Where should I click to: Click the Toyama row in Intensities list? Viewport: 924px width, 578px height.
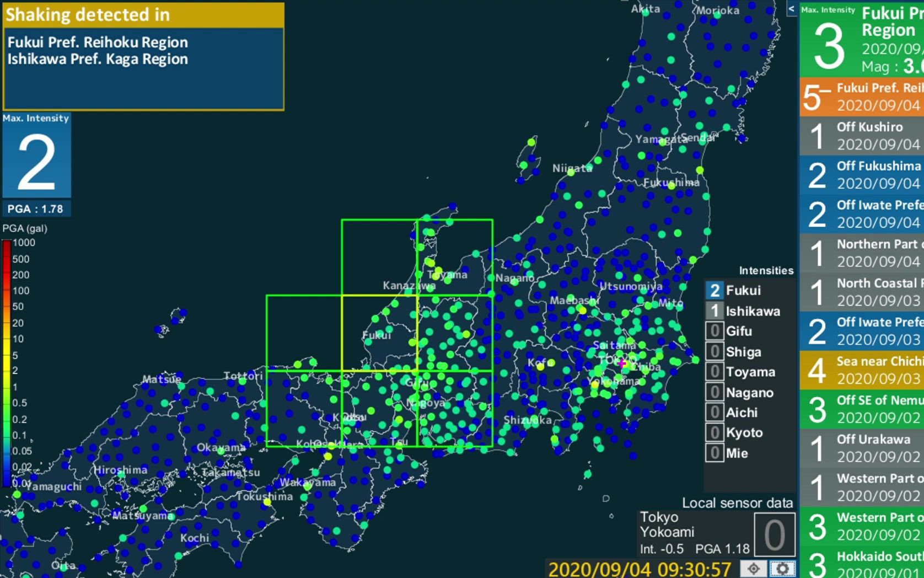pyautogui.click(x=750, y=372)
